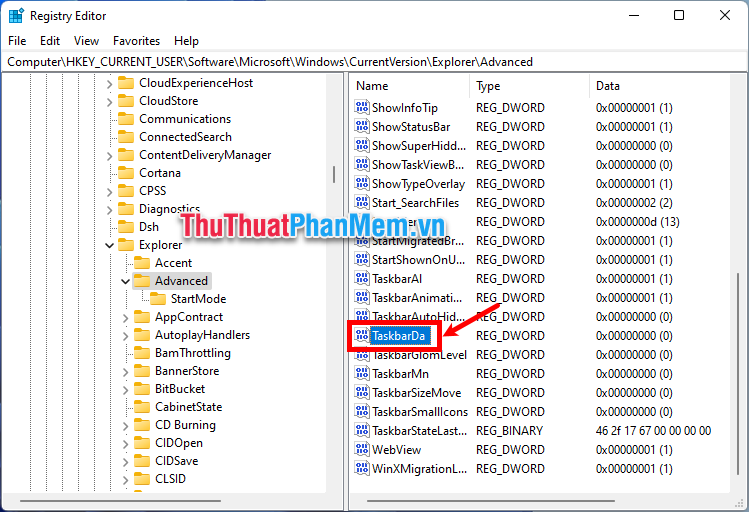
Task: Select the BamThrottling key
Action: coord(193,353)
